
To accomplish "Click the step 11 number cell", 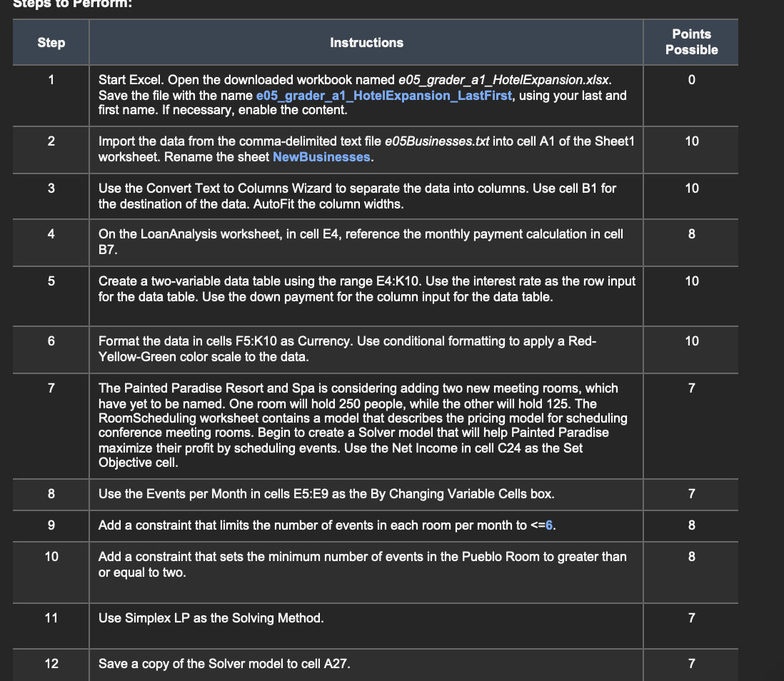I will 50,618.
